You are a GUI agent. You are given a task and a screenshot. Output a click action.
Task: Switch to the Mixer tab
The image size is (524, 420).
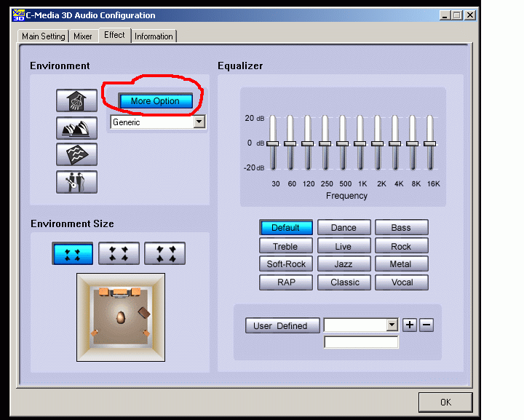83,36
